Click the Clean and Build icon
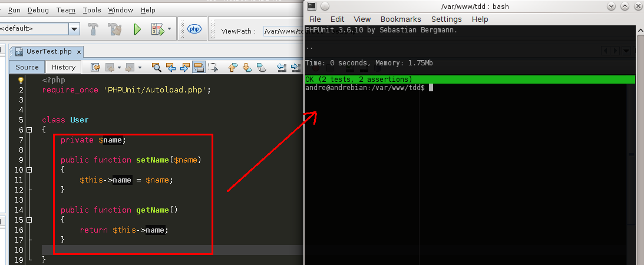The image size is (644, 265). (x=115, y=29)
